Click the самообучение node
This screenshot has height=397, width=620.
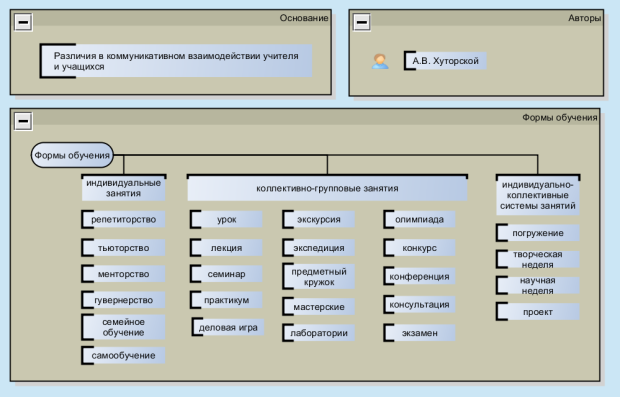click(123, 355)
